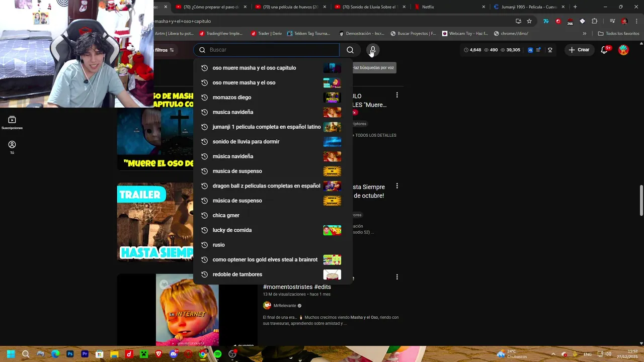Open a new browser tab
The width and height of the screenshot is (644, 362).
(x=575, y=7)
